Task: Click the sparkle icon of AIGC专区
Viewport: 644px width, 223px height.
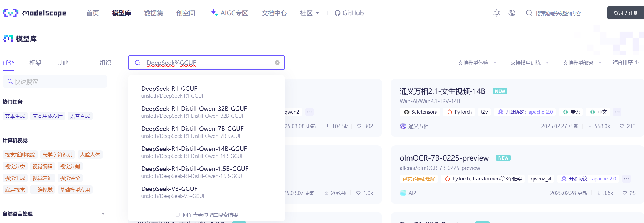Action: pos(214,13)
